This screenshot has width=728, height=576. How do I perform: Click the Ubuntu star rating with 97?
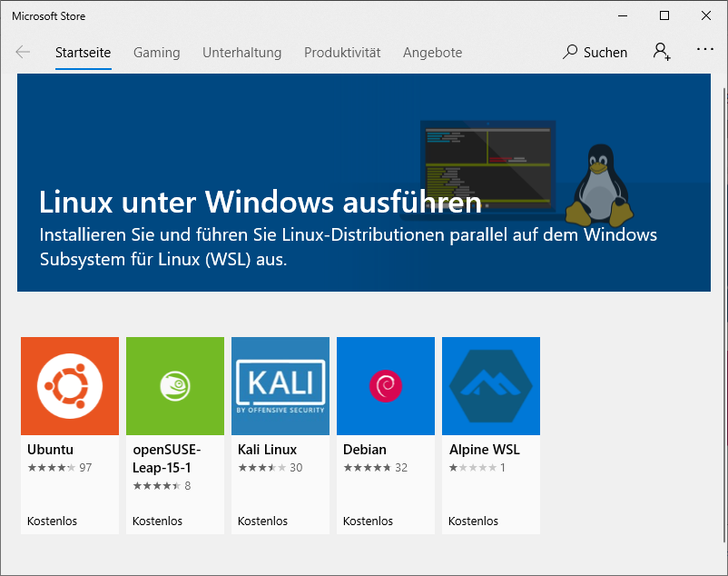pos(59,467)
